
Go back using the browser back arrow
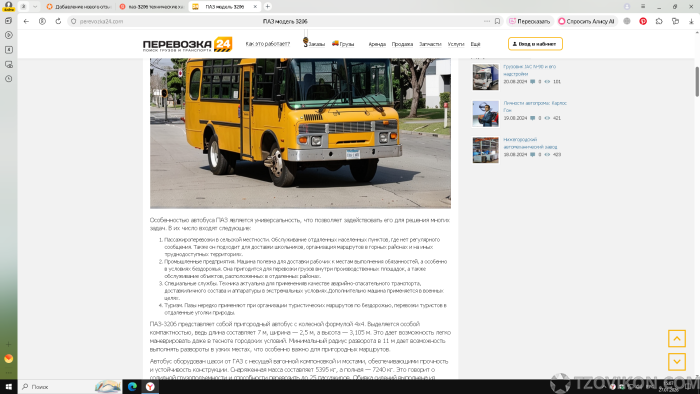tap(26, 21)
